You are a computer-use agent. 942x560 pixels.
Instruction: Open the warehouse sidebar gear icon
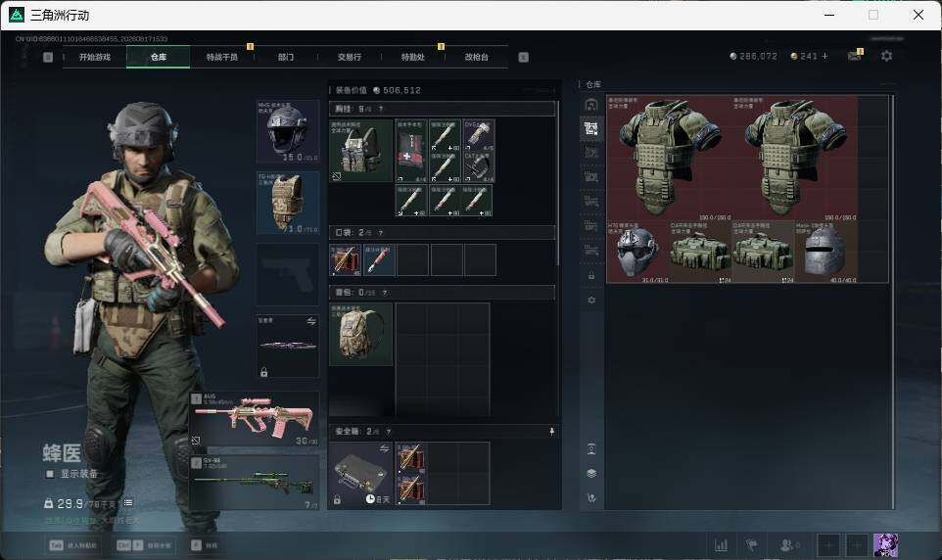591,300
